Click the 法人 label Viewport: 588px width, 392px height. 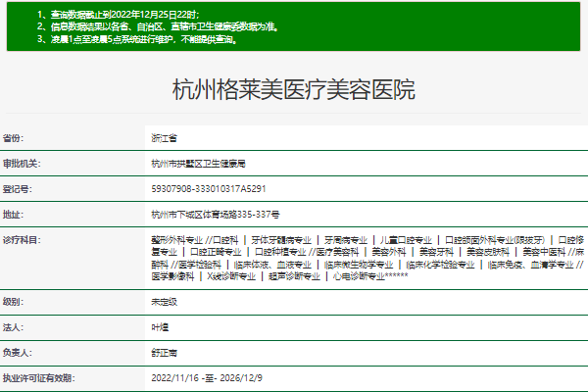(13, 327)
